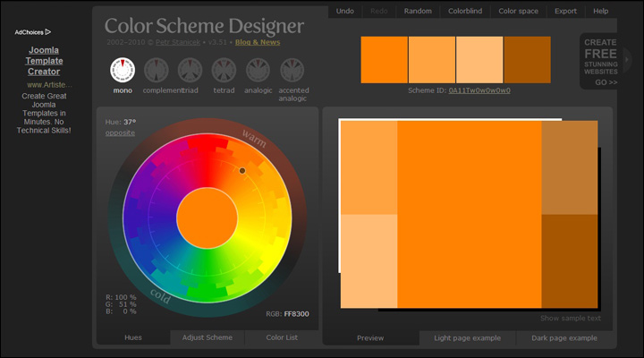The height and width of the screenshot is (358, 644).
Task: Switch to Light page example tab
Action: (x=467, y=338)
